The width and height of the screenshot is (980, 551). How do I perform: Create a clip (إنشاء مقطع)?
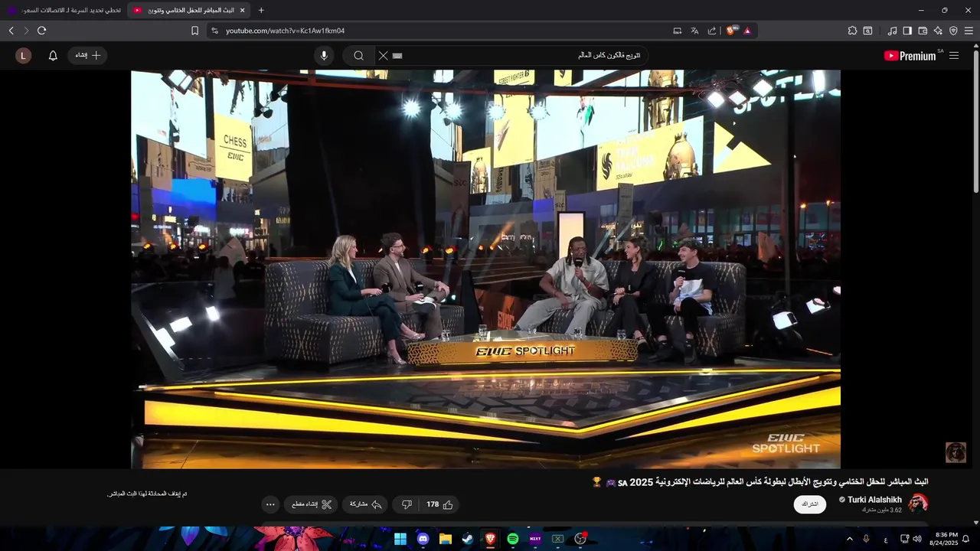pos(312,504)
